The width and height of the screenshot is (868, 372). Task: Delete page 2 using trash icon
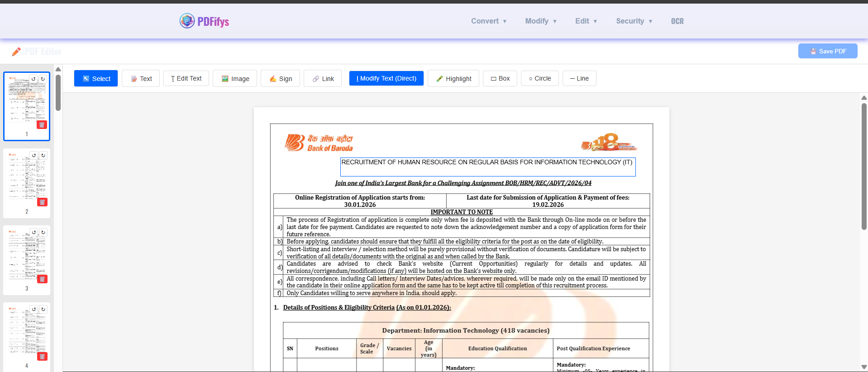click(42, 202)
